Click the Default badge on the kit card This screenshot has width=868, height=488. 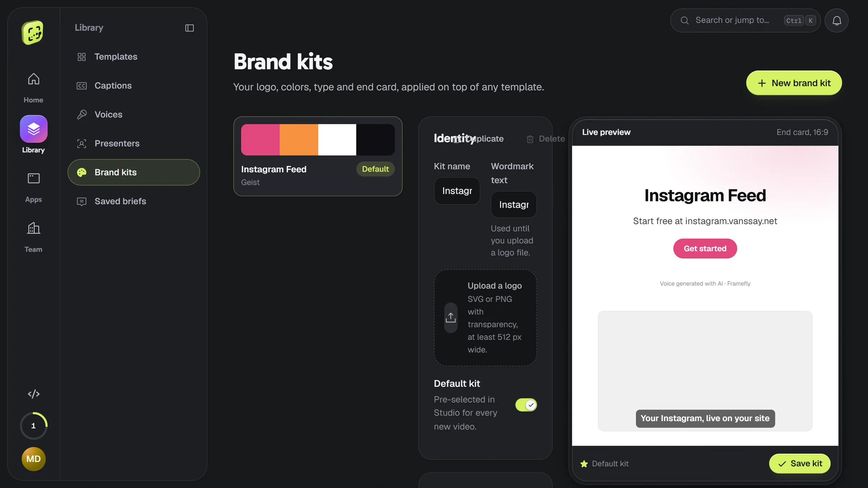coord(375,169)
